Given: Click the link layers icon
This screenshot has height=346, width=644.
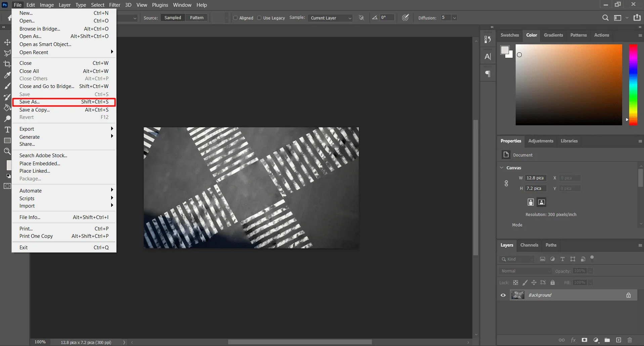Looking at the screenshot, I should point(562,340).
